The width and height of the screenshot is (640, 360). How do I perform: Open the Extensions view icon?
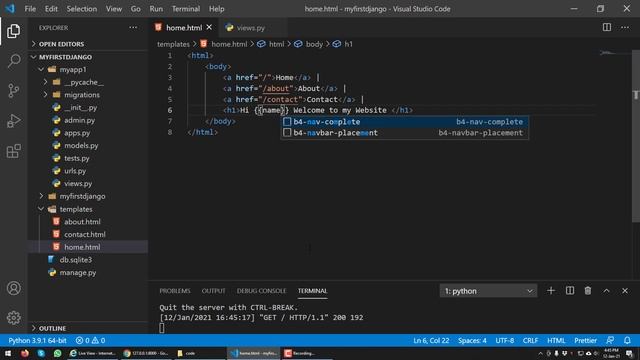click(x=13, y=151)
